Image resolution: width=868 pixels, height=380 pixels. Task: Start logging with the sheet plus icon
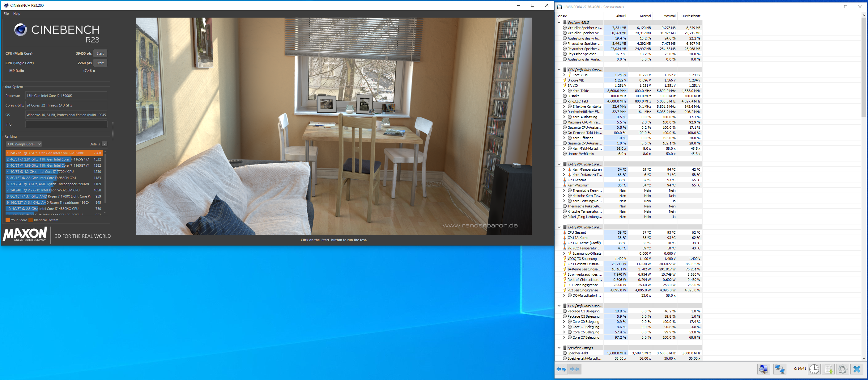pos(828,369)
